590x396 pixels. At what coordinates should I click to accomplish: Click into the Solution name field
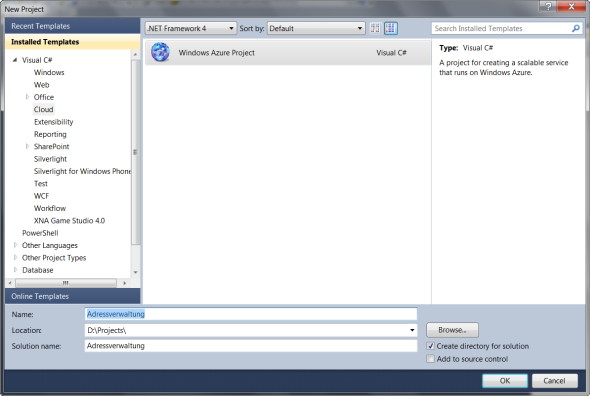pos(251,346)
